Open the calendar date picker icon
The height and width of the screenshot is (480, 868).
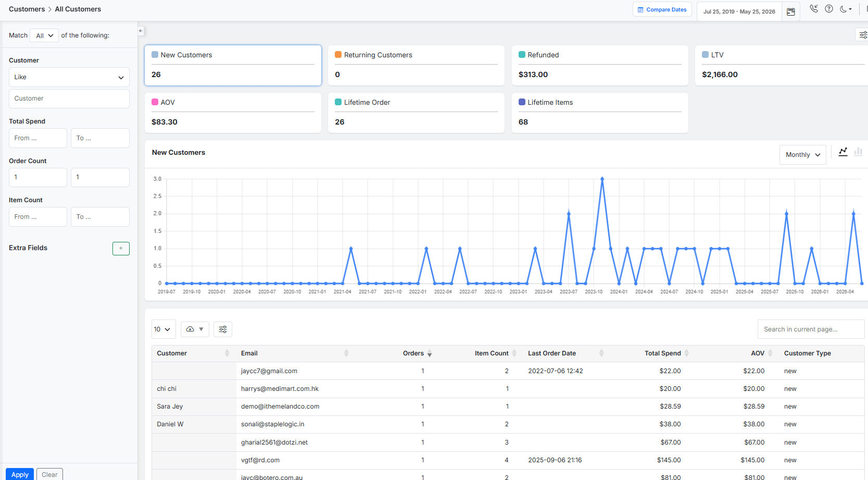pos(790,11)
